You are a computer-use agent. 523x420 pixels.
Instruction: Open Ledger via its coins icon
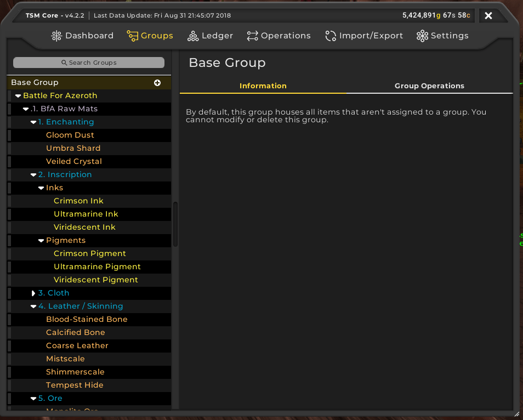click(193, 36)
